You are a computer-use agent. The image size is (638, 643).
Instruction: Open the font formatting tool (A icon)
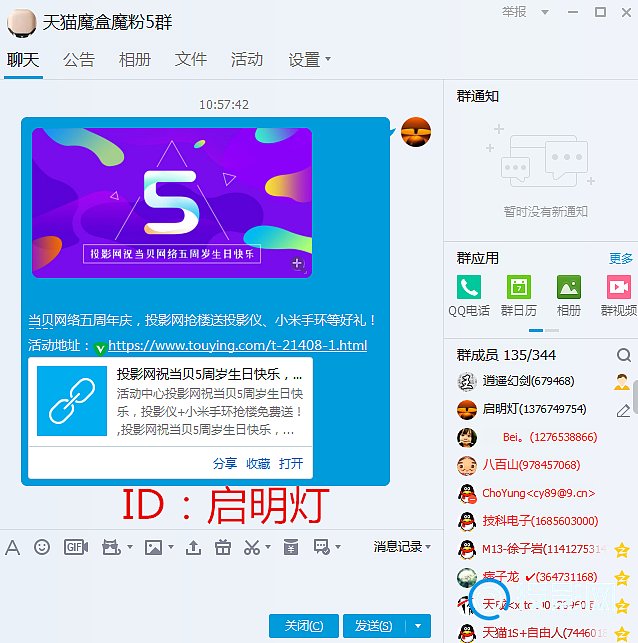click(x=13, y=547)
